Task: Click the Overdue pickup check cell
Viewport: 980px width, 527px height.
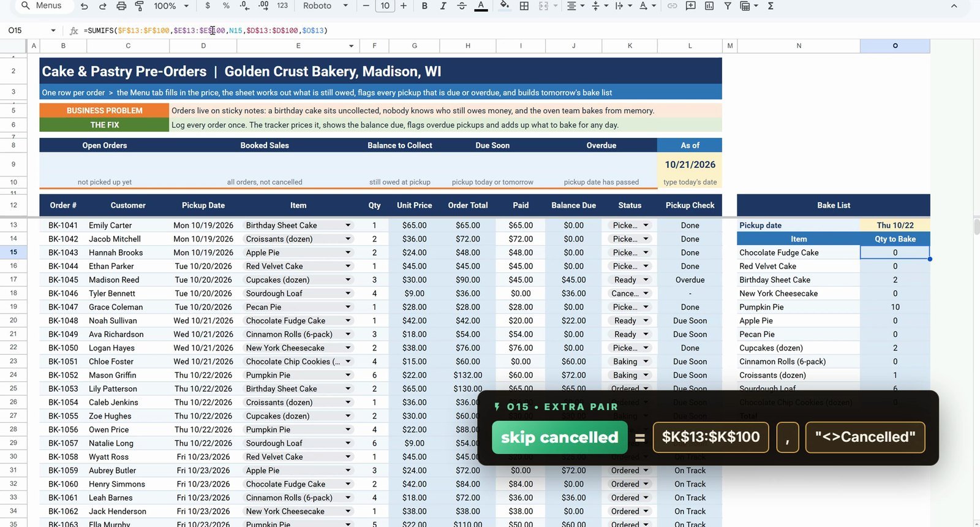Action: point(690,280)
